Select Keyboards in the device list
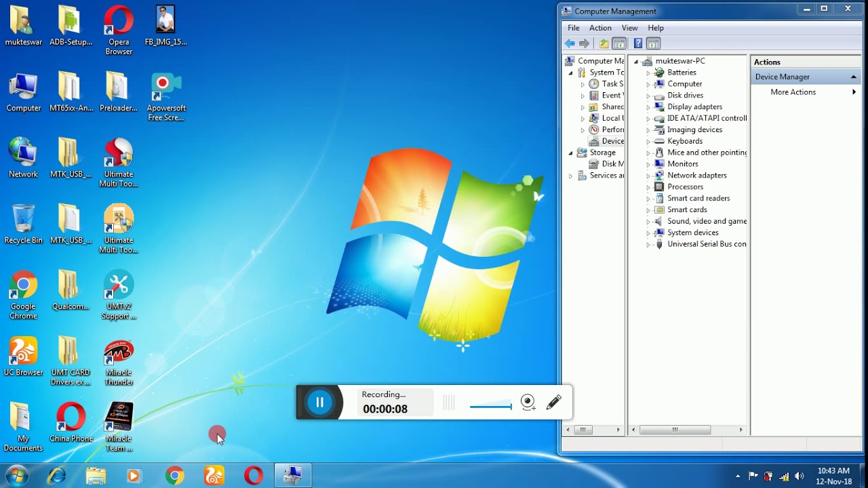 (x=685, y=142)
